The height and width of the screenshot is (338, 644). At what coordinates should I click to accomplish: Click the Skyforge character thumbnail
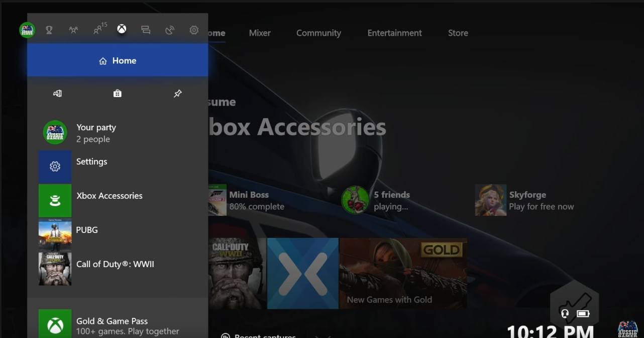[x=491, y=200]
